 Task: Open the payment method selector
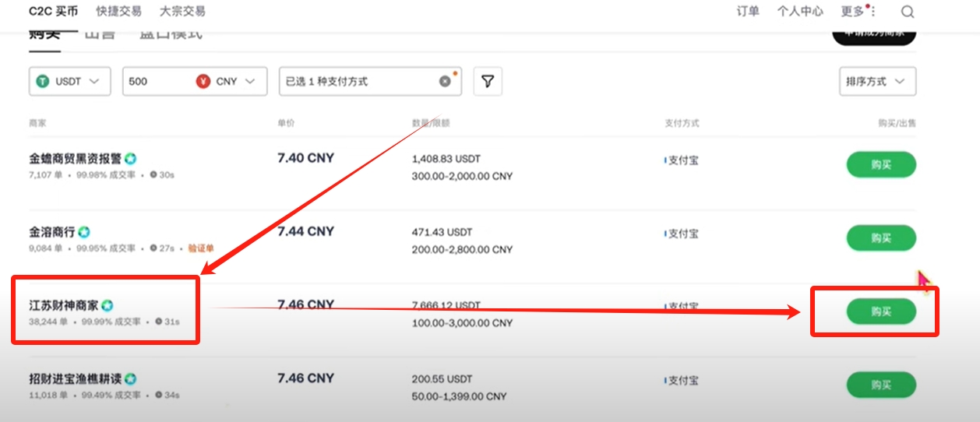(358, 81)
